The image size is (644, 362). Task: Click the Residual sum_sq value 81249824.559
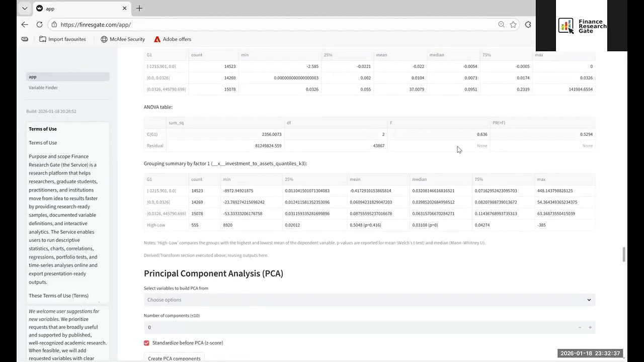pos(268,146)
